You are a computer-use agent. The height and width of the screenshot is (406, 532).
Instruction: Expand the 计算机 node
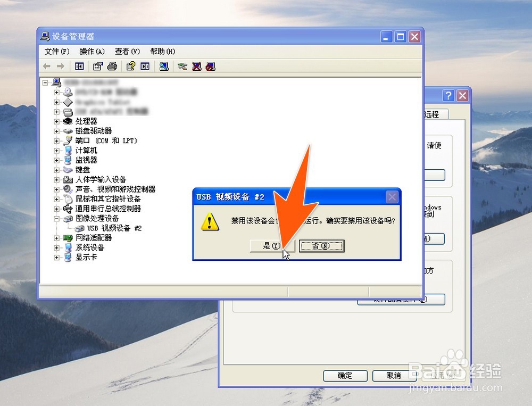57,151
